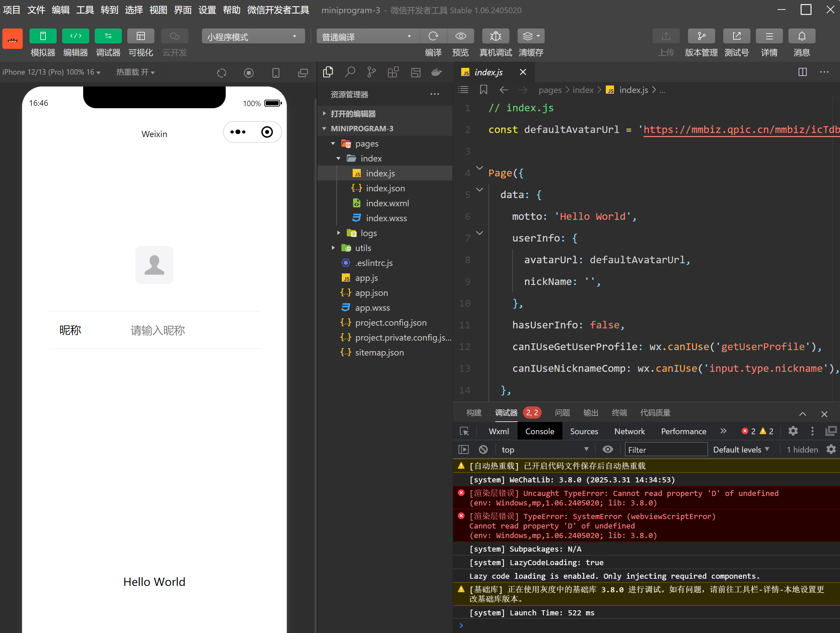The width and height of the screenshot is (840, 633).
Task: Click the clear cache (清缓存) icon
Action: pos(531,36)
